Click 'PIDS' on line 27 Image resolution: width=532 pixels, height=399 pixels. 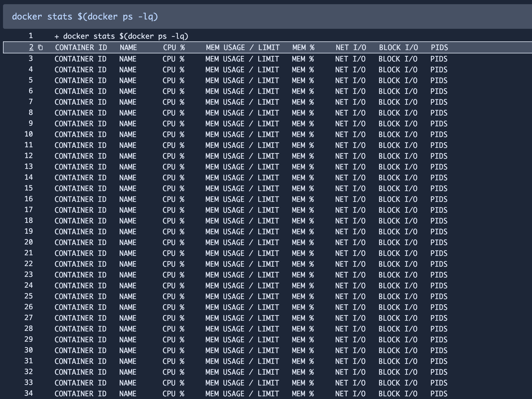tap(439, 318)
